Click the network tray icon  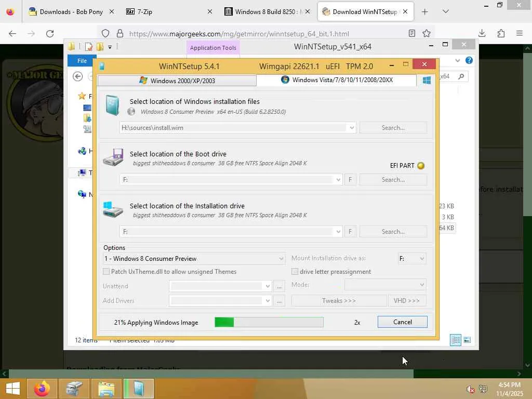483,389
